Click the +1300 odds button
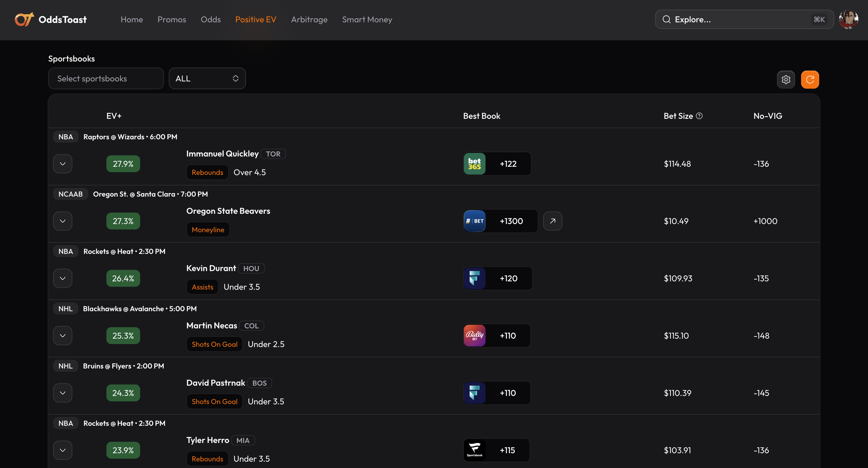Viewport: 868px width, 468px height. click(511, 221)
